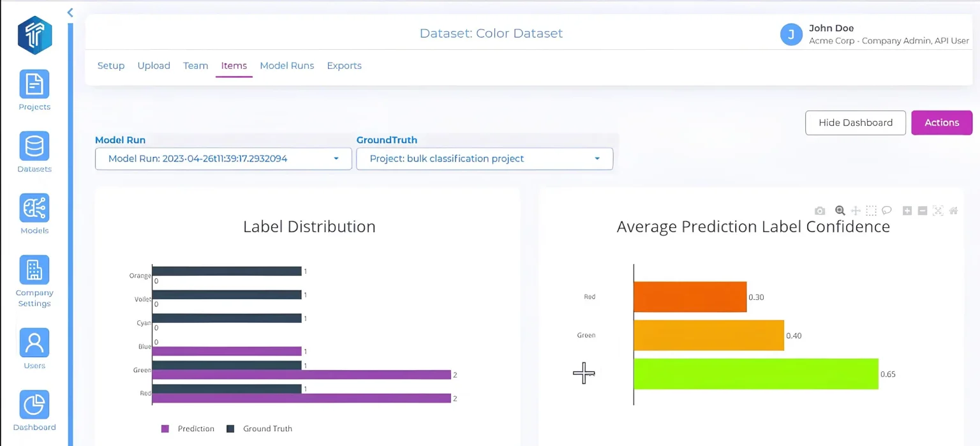Image resolution: width=980 pixels, height=446 pixels.
Task: Download plot as PNG camera icon
Action: pos(820,211)
